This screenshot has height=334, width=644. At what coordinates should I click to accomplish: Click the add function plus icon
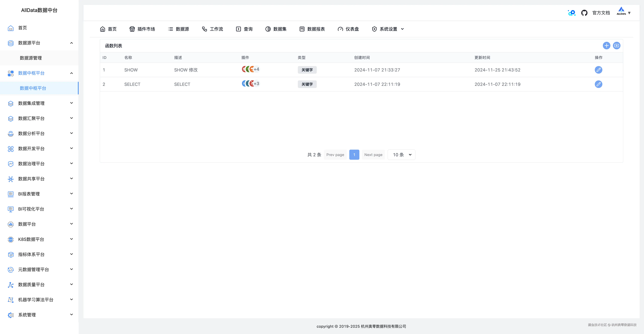coord(606,46)
